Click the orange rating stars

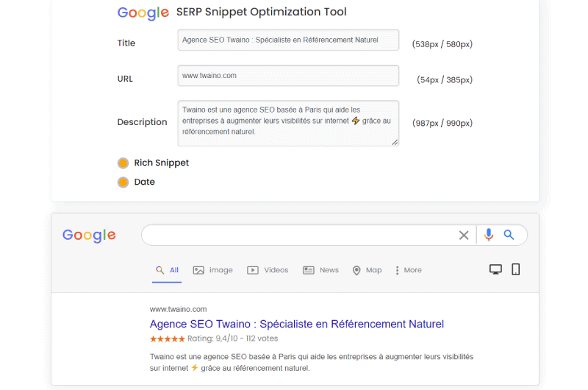click(x=168, y=339)
